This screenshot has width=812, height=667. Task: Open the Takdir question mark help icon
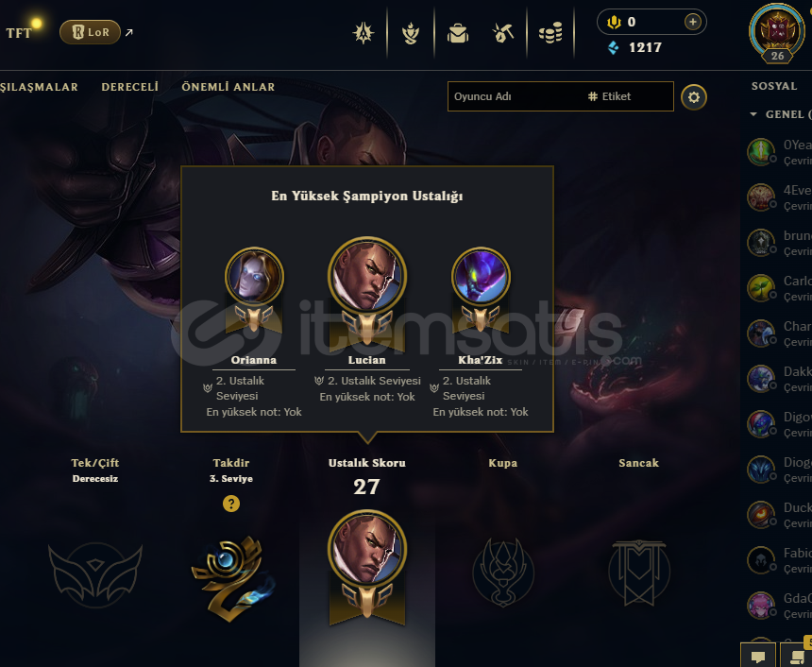[231, 504]
